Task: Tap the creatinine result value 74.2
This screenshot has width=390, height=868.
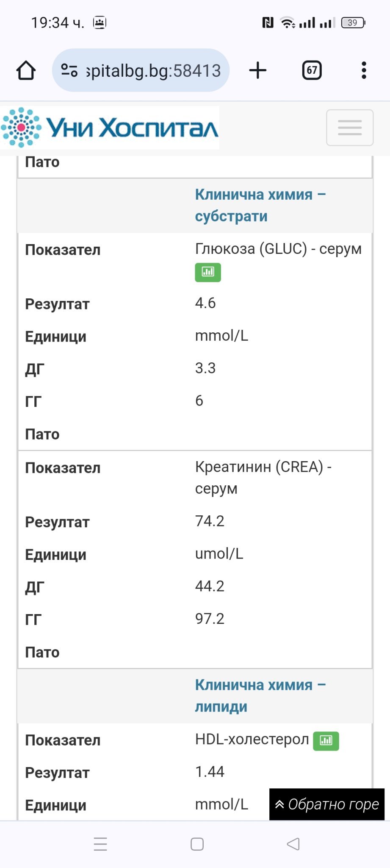Action: [x=210, y=521]
